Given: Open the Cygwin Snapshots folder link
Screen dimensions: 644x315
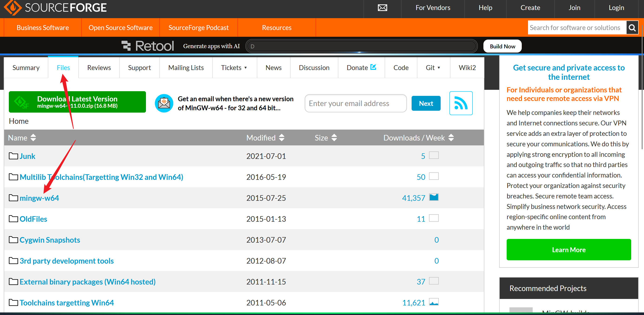Looking at the screenshot, I should coord(50,240).
